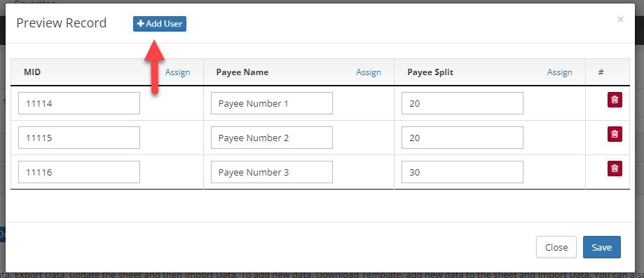This screenshot has width=644, height=278.
Task: Delete the Payee Number 2 row
Action: pyautogui.click(x=615, y=134)
